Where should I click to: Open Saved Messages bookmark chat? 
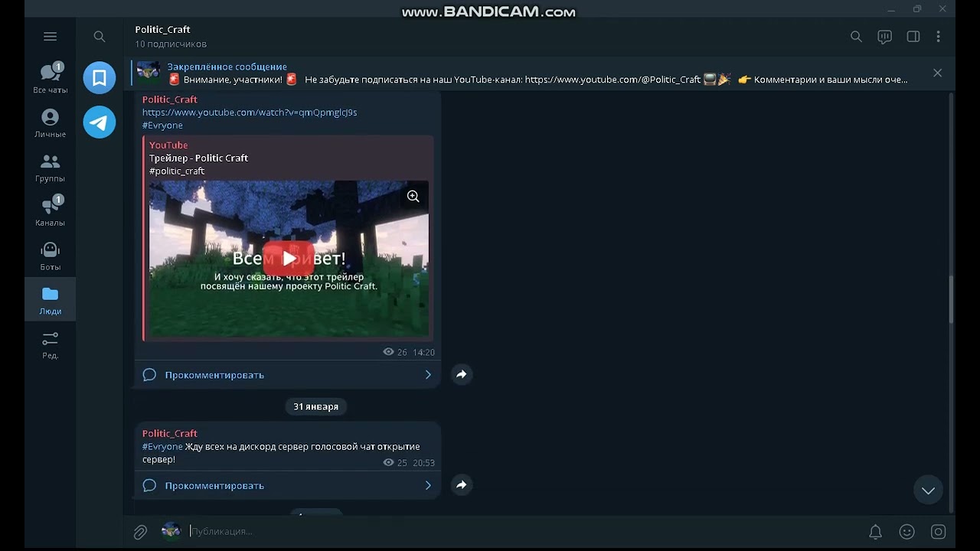coord(100,77)
